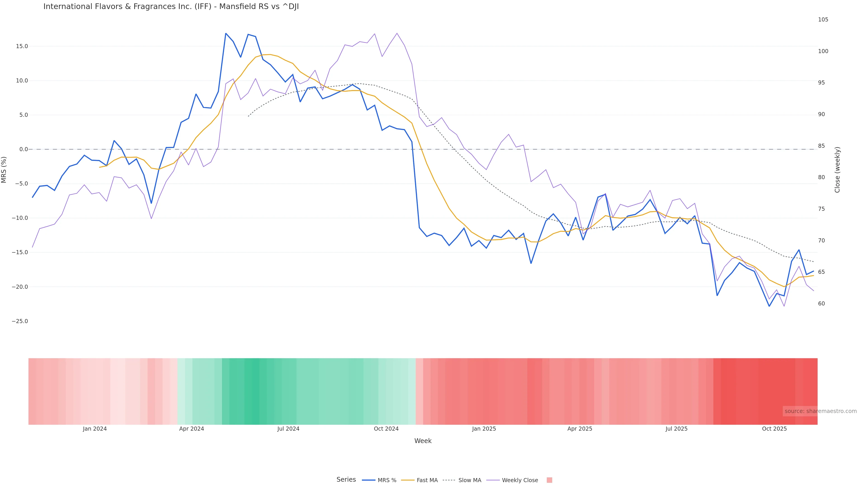Click the IFF Mansfield RS chart title

pos(171,7)
